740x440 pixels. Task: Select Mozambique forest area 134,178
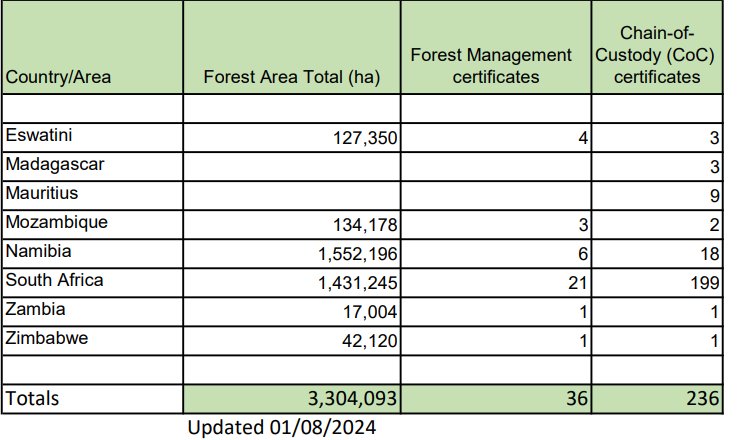[365, 225]
